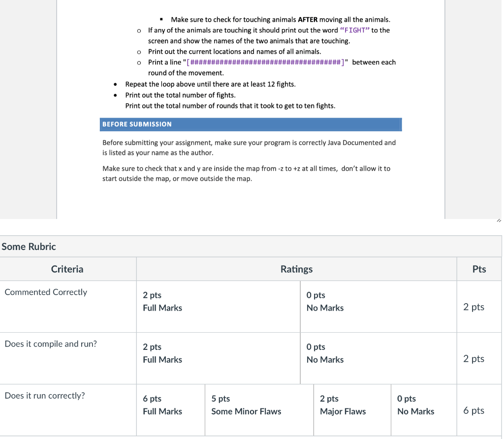This screenshot has width=504, height=439.
Task: Select No Marks for Does it compile and run
Action: pyautogui.click(x=325, y=353)
